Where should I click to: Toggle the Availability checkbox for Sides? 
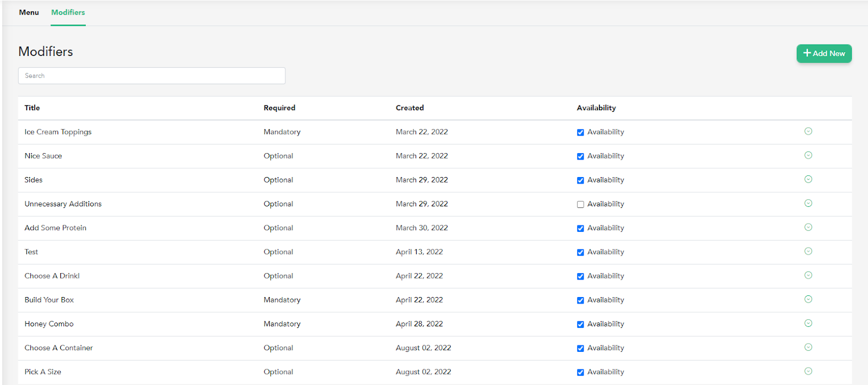(x=580, y=180)
